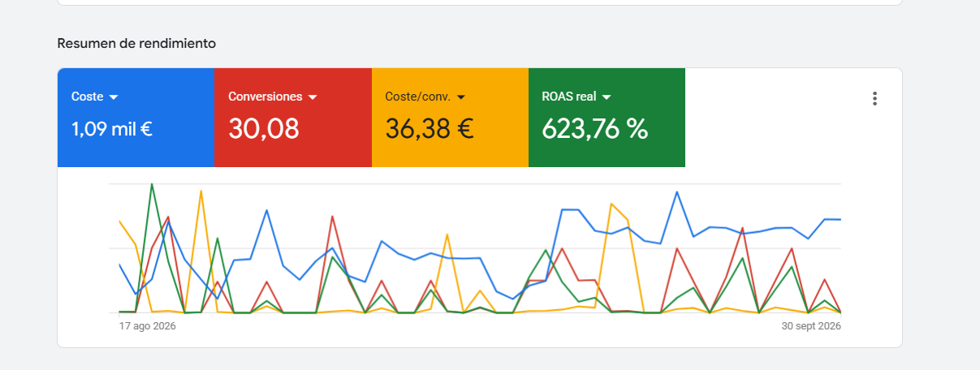Click the 17 ago 2026 axis label
This screenshot has height=370, width=980.
(148, 326)
